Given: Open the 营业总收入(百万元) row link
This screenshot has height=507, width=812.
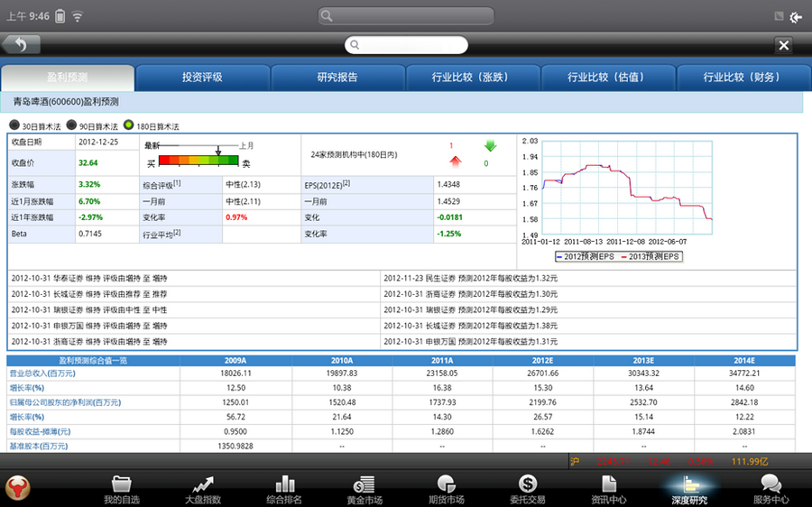Looking at the screenshot, I should (x=42, y=373).
